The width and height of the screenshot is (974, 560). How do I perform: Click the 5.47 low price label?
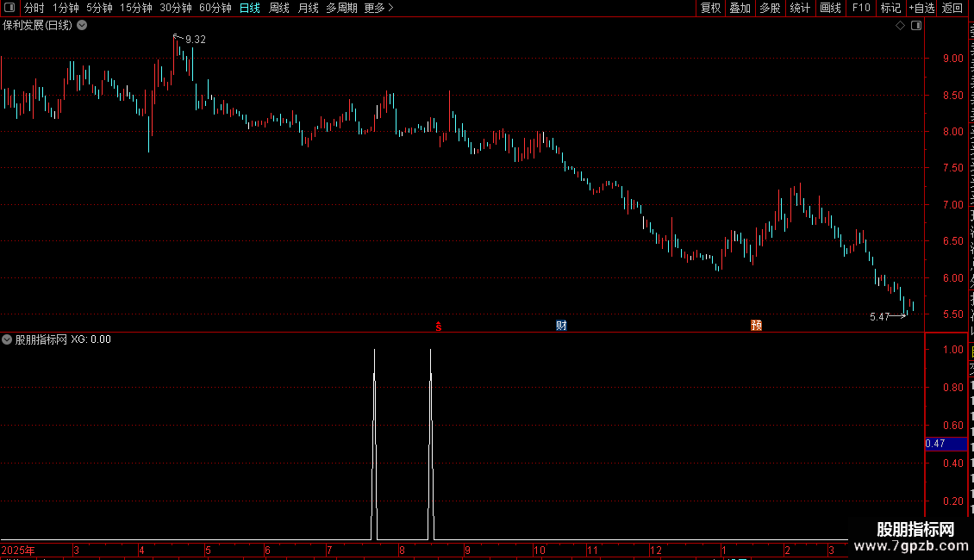[879, 317]
